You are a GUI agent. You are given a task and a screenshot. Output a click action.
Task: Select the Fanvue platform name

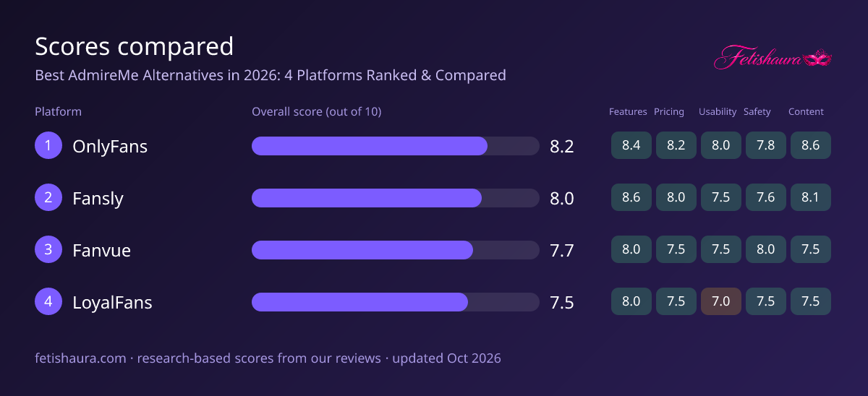(101, 251)
